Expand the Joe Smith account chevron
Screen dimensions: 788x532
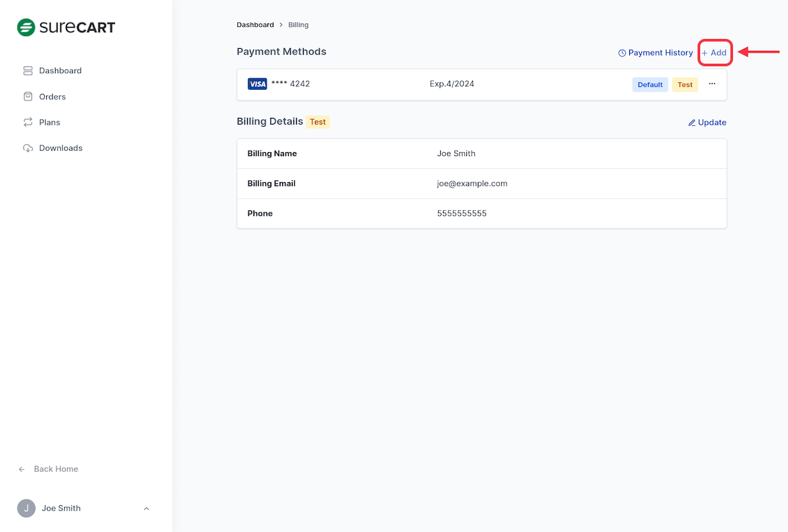(147, 509)
